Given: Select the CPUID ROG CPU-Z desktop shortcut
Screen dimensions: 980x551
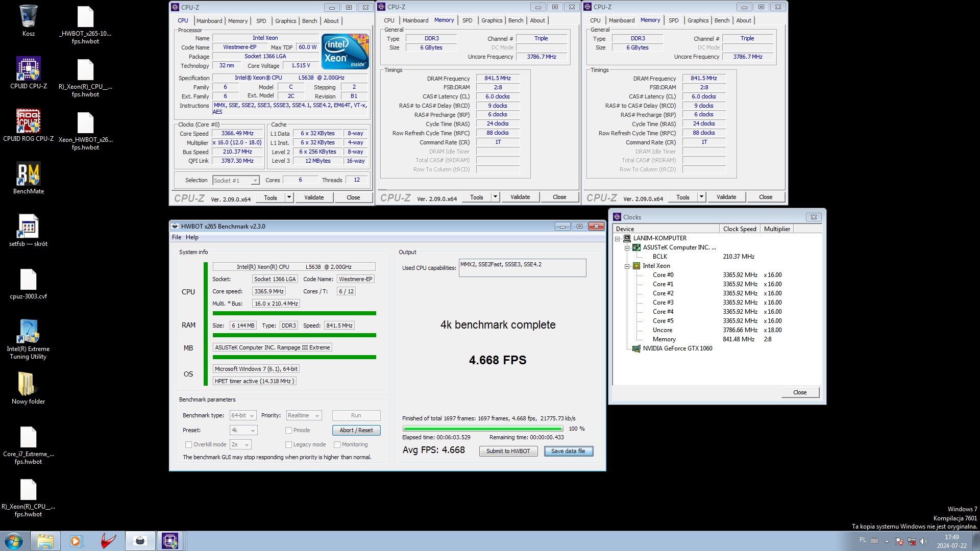Looking at the screenshot, I should click(28, 125).
